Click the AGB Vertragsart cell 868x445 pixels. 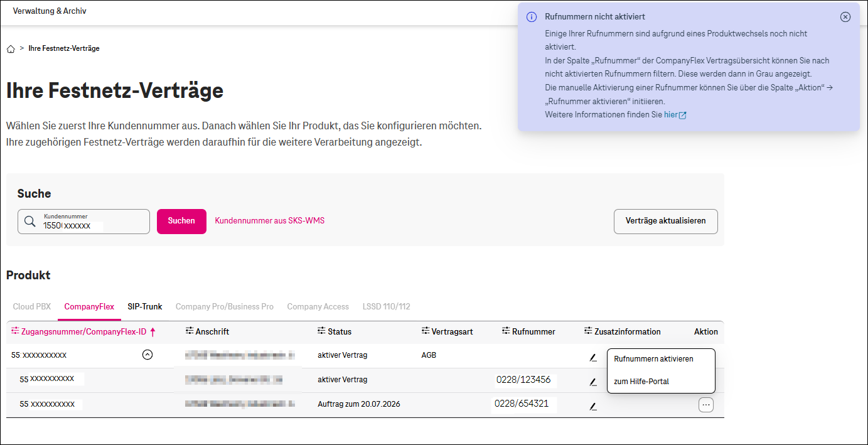(429, 355)
